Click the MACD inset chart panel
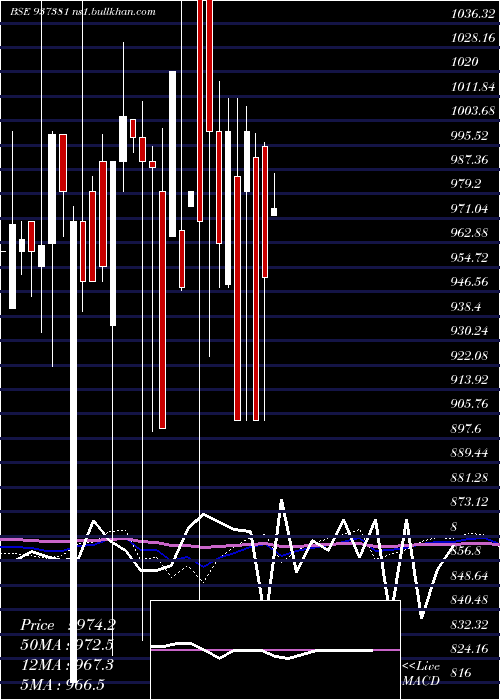The image size is (500, 700). coord(275,650)
